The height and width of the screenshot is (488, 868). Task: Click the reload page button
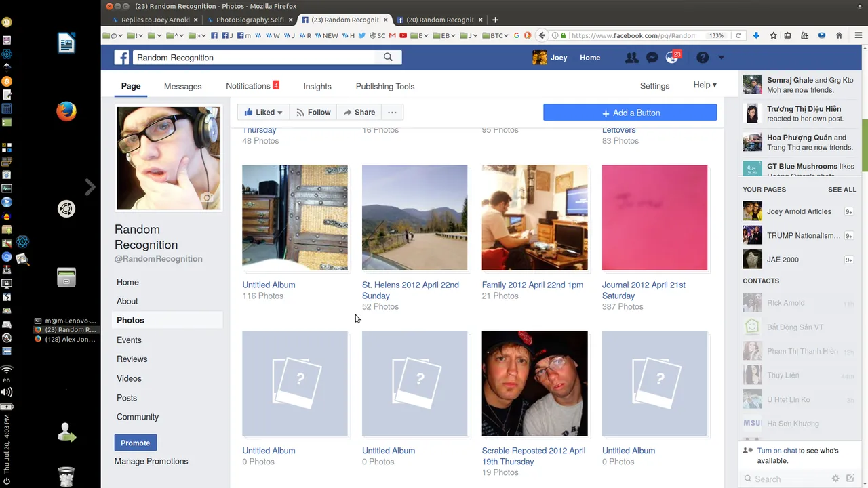click(738, 35)
